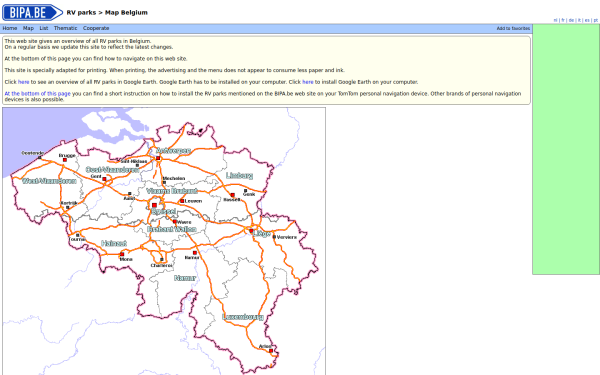Switch language to pt
Viewport: 600px width, 375px height.
coord(595,20)
